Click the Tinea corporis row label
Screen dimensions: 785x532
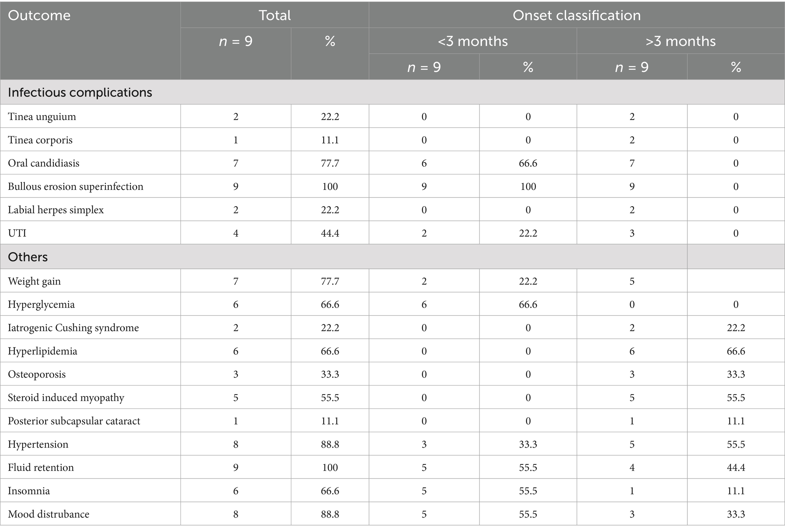click(x=40, y=140)
